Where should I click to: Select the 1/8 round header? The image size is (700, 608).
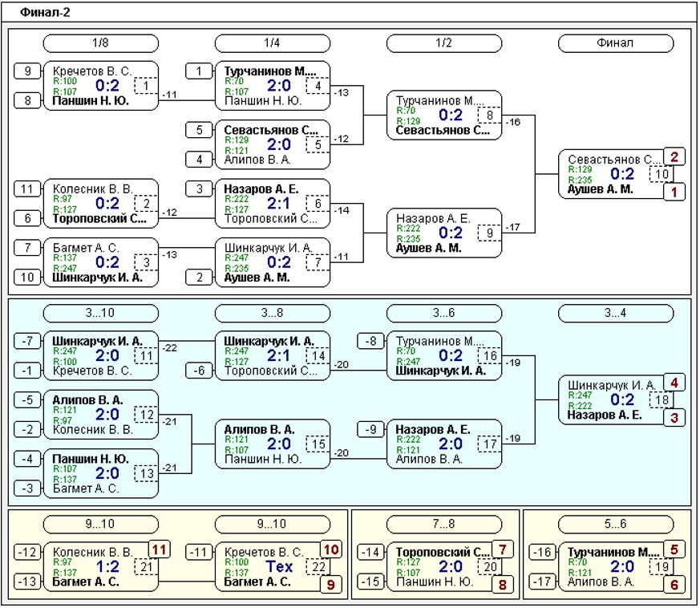click(x=100, y=43)
